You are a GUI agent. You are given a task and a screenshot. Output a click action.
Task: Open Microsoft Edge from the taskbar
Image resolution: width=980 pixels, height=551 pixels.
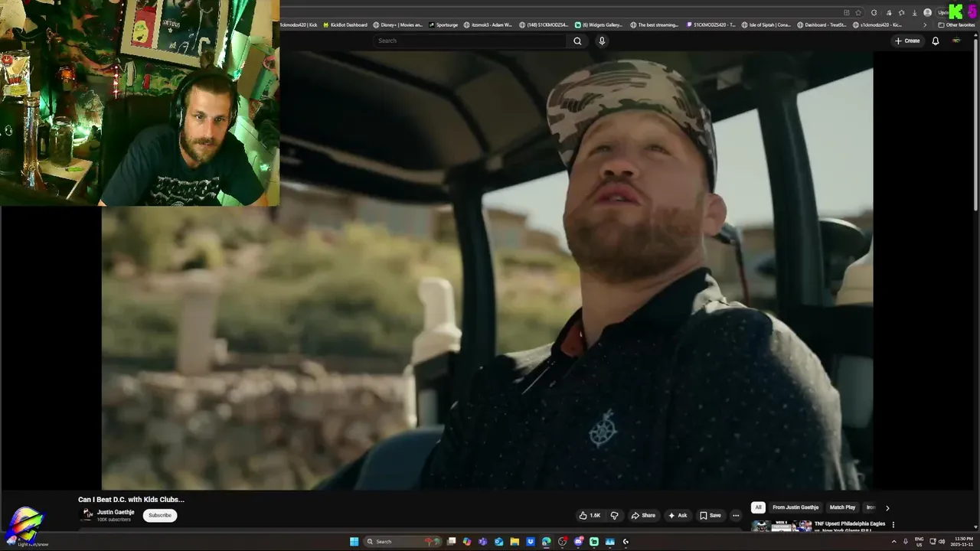coord(547,542)
